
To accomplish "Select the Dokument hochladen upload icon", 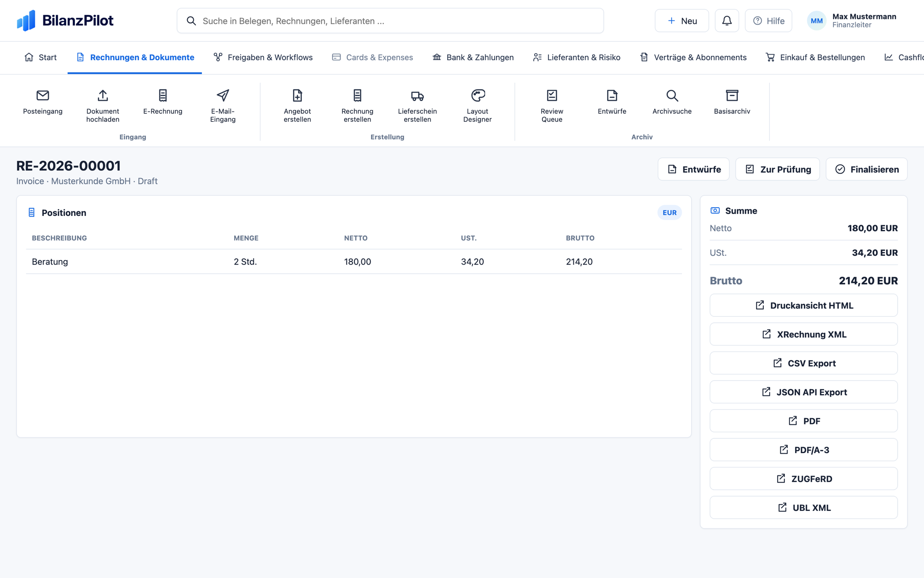I will tap(103, 95).
